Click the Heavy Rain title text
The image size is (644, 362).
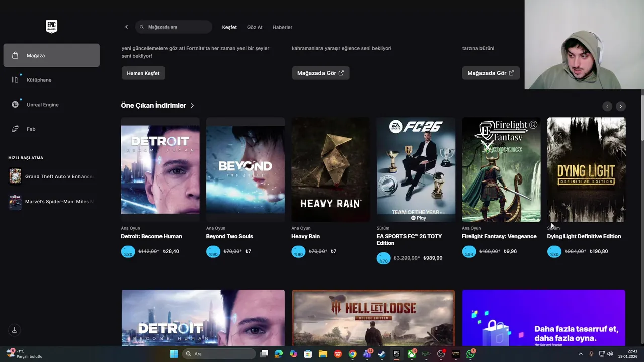(x=305, y=236)
